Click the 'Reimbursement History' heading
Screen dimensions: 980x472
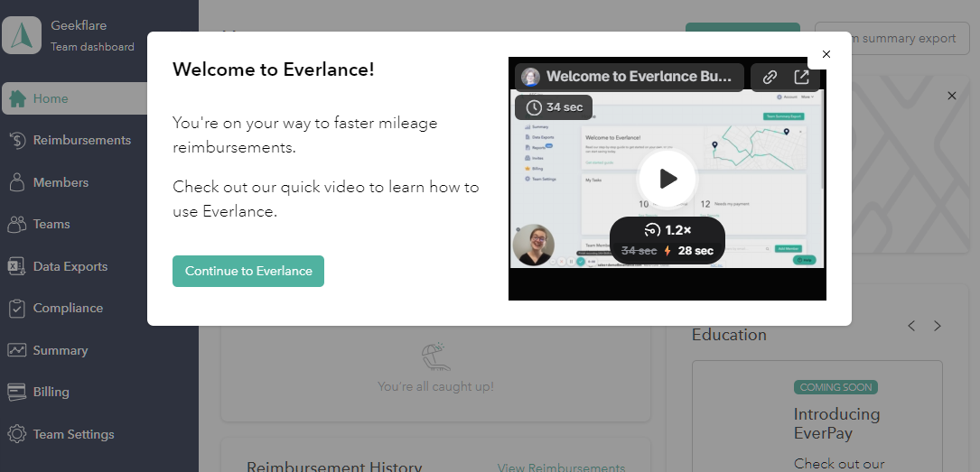(x=334, y=467)
